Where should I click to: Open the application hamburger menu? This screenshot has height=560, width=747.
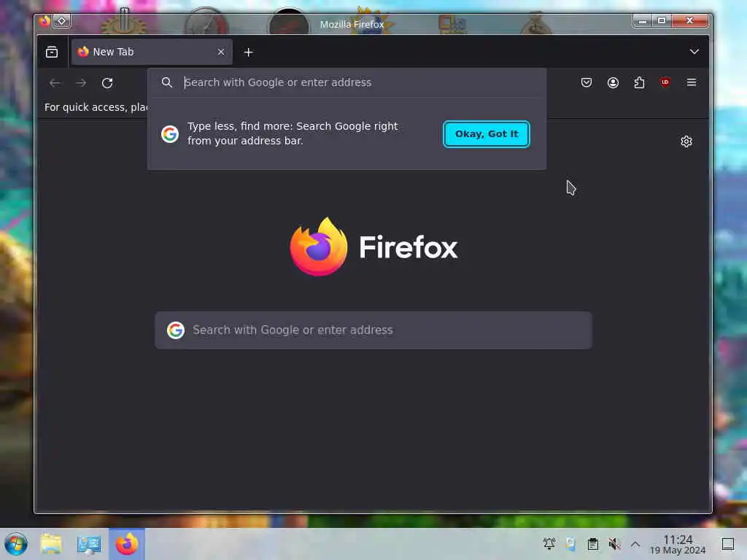[692, 82]
